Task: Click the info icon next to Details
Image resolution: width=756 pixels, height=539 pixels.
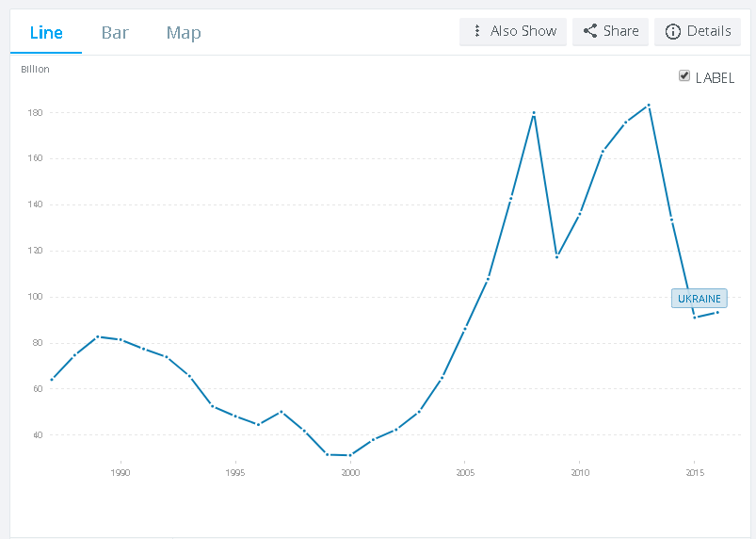Action: [672, 31]
